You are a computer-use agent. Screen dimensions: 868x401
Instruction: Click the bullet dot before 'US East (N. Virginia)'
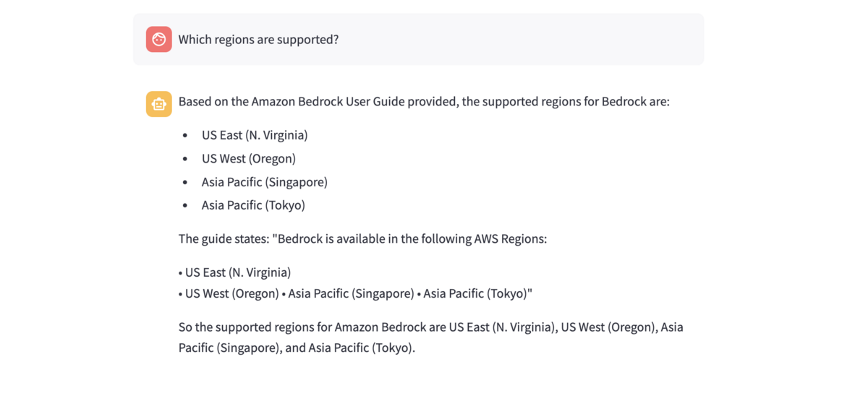pyautogui.click(x=185, y=136)
